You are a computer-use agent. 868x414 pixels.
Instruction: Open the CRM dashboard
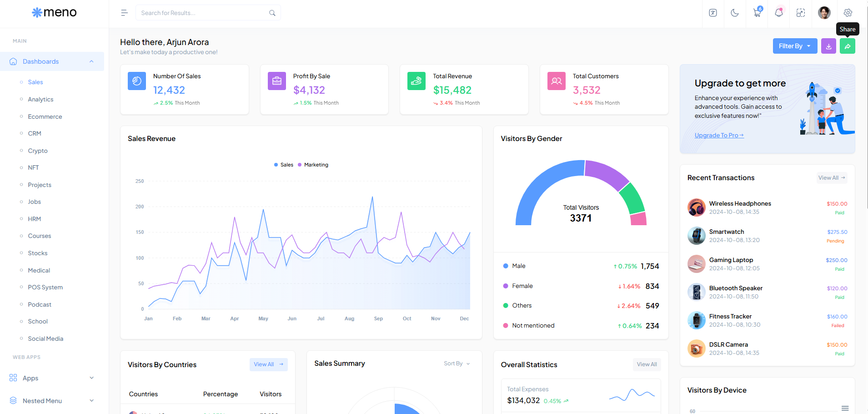(35, 133)
